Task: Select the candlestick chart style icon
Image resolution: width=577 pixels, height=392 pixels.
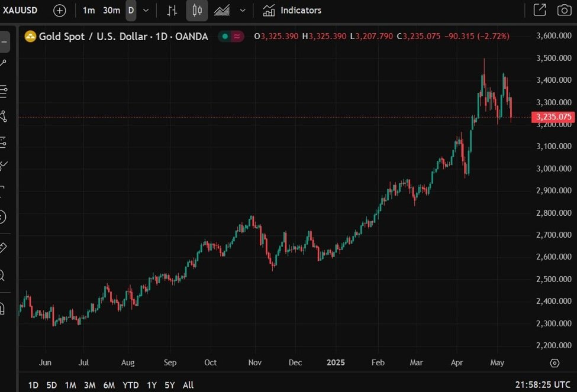Action: tap(197, 10)
